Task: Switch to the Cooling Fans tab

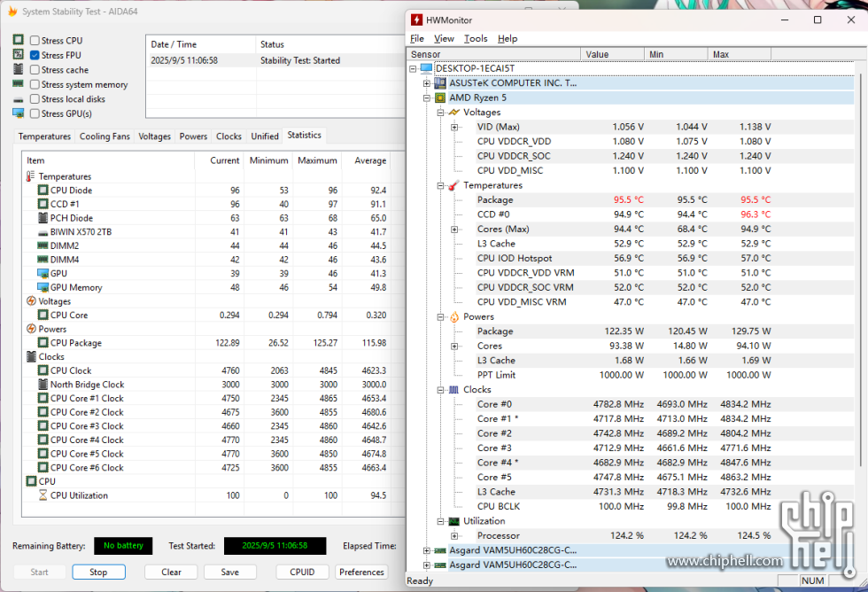Action: coord(105,136)
